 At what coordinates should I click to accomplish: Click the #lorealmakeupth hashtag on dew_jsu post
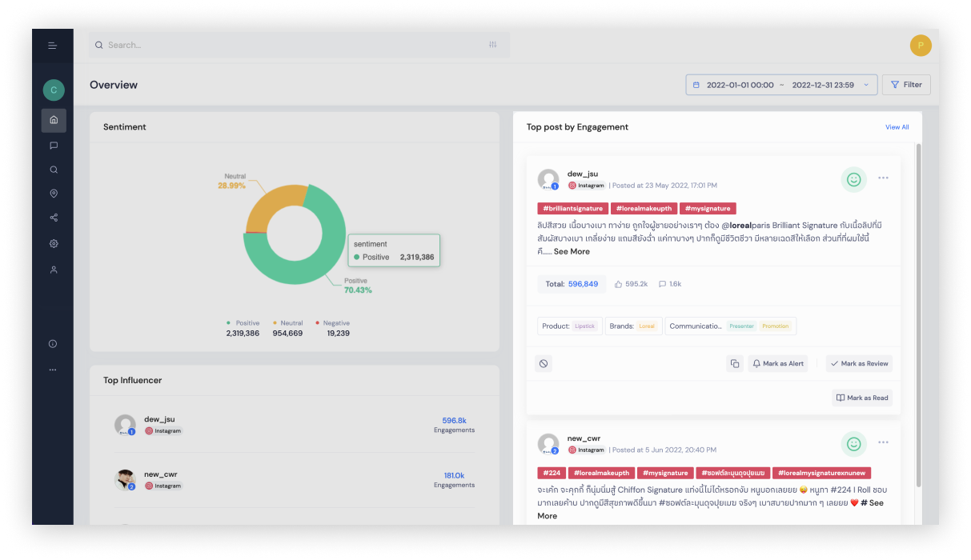(x=643, y=209)
